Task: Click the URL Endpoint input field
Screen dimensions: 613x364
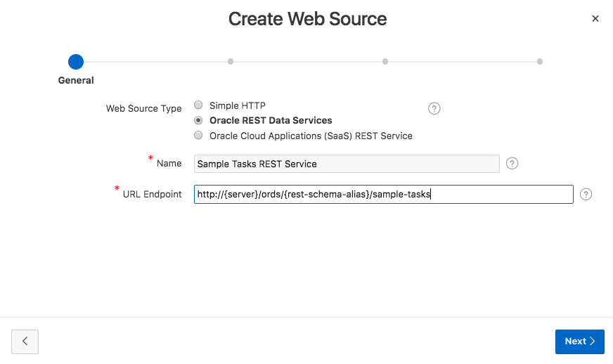Action: point(383,195)
